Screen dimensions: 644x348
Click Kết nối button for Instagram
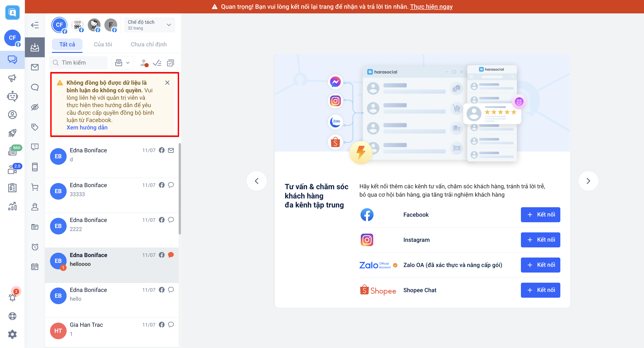(540, 240)
